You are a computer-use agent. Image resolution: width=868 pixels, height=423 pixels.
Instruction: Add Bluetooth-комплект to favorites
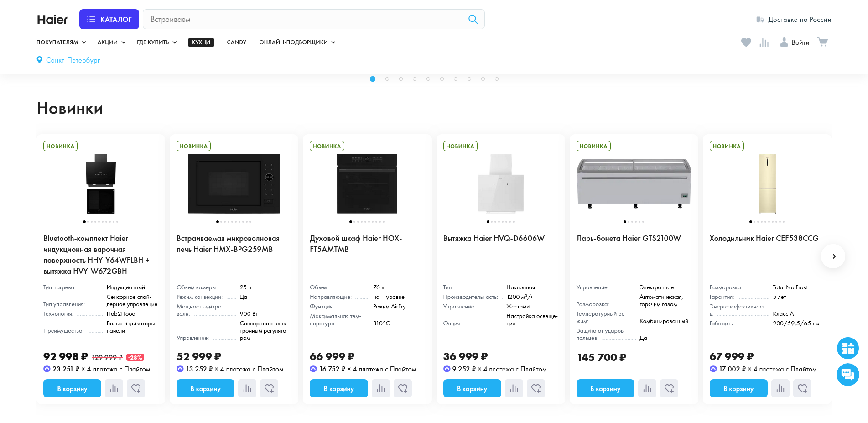(x=136, y=388)
